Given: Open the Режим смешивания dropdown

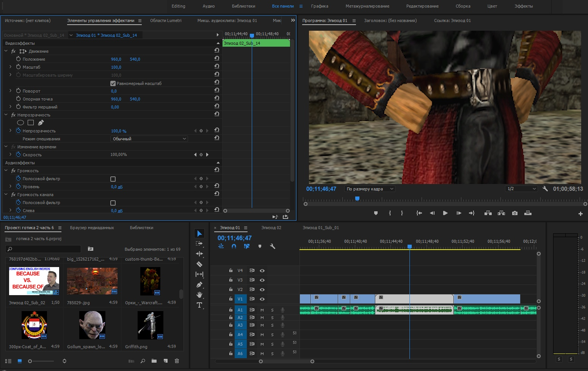Looking at the screenshot, I should click(149, 139).
